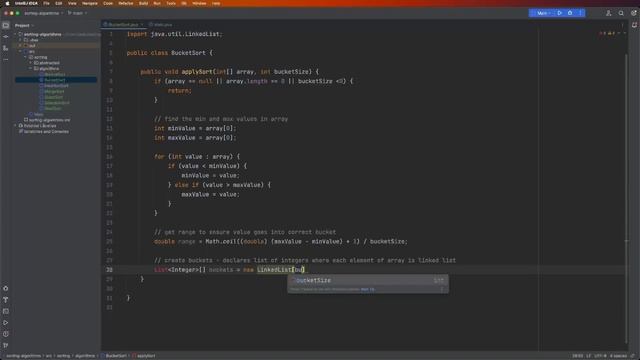Open the Problems tool window icon
Image resolution: width=640 pixels, height=360 pixels.
pyautogui.click(x=6, y=334)
